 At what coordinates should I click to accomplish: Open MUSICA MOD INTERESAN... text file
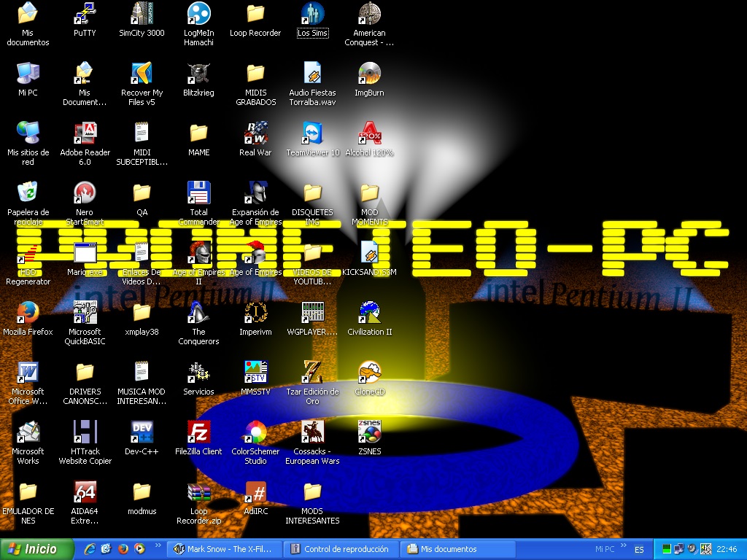click(x=142, y=384)
